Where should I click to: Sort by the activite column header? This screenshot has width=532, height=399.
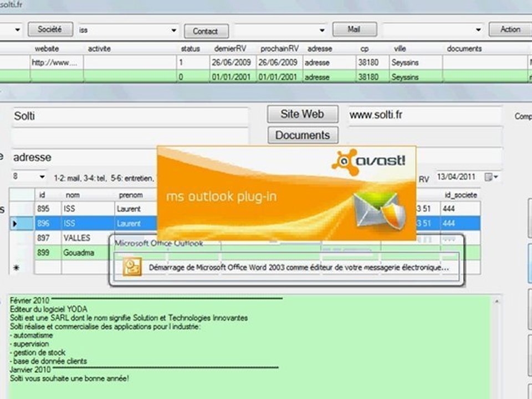(99, 49)
